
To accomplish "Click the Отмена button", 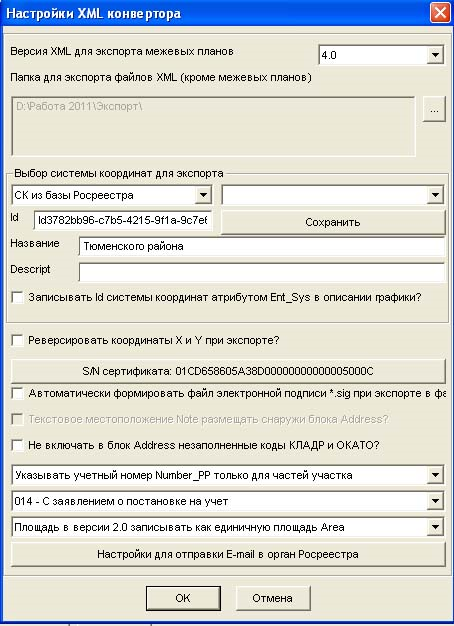I will pos(273,598).
